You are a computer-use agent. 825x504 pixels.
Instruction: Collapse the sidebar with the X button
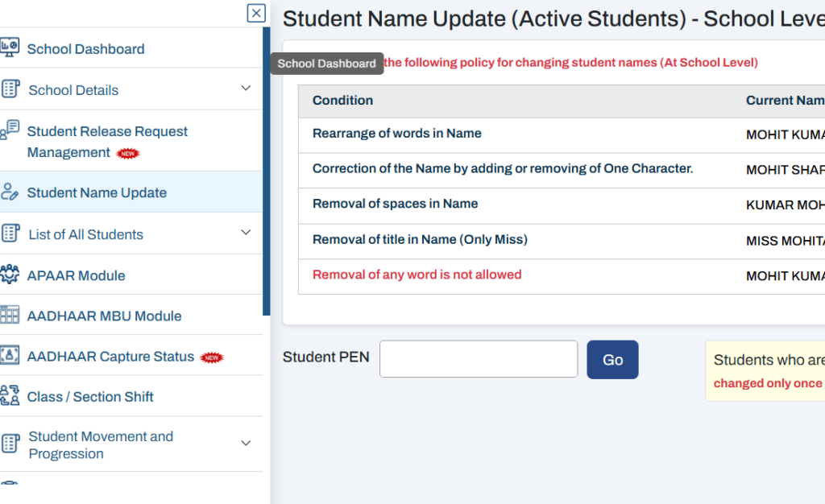point(255,13)
